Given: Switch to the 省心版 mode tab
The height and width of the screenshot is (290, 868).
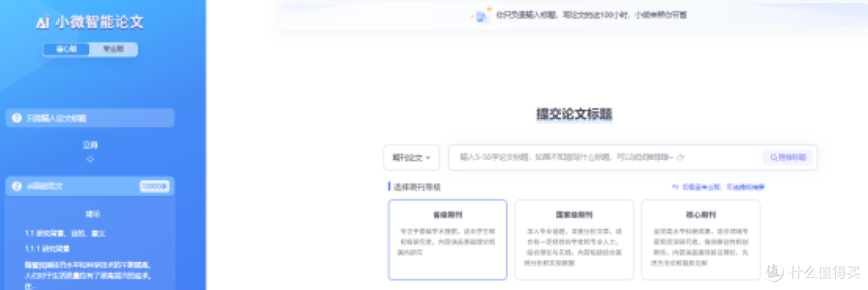Looking at the screenshot, I should pyautogui.click(x=66, y=49).
